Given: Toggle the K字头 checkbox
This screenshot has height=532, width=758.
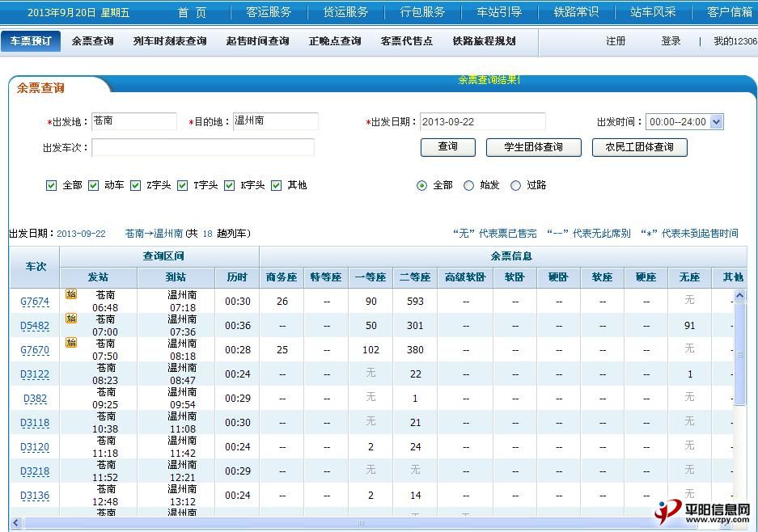Looking at the screenshot, I should coord(230,185).
